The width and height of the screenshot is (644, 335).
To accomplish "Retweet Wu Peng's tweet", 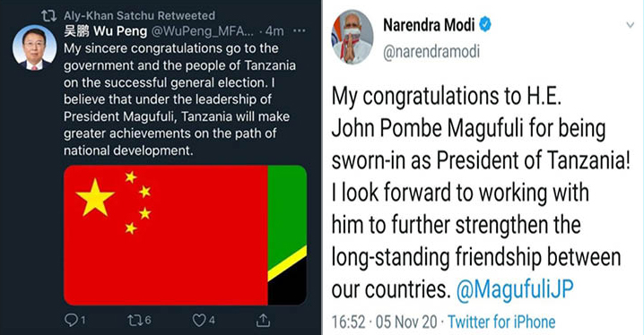I will click(x=135, y=321).
